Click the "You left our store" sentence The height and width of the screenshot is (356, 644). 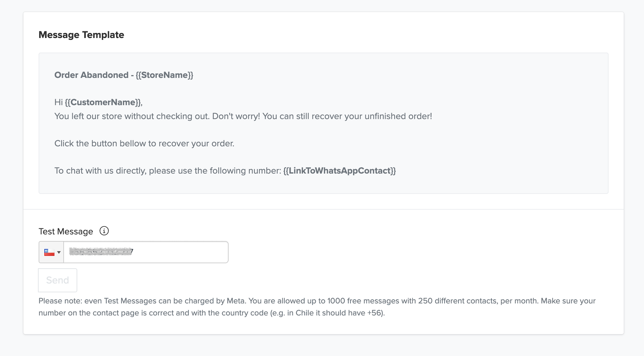[132, 116]
